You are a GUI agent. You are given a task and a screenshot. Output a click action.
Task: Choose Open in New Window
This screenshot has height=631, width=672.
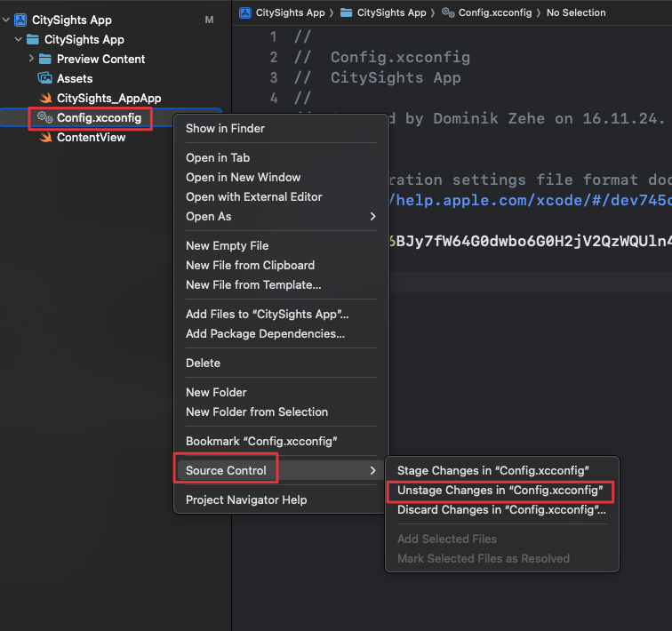pos(281,178)
